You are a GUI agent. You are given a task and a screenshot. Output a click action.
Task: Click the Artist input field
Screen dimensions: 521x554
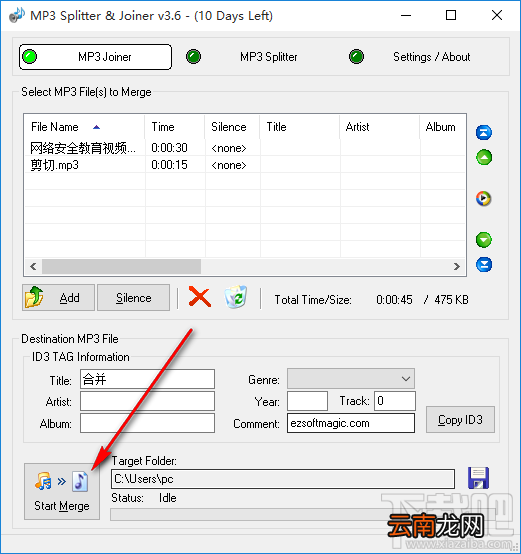(147, 401)
